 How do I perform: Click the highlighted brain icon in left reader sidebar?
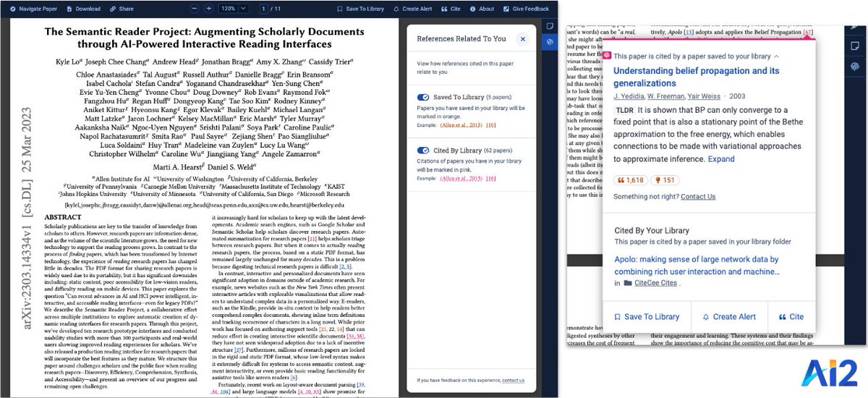tap(549, 43)
